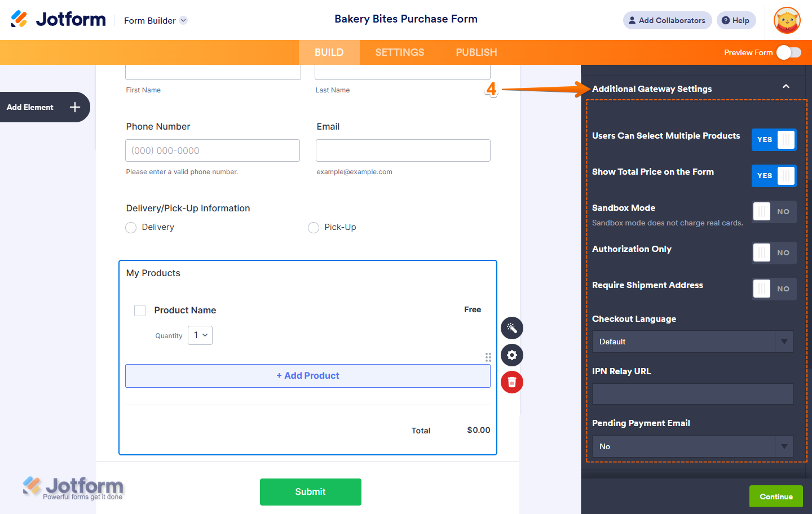Grab the product field drag handle
The height and width of the screenshot is (514, 812).
488,357
